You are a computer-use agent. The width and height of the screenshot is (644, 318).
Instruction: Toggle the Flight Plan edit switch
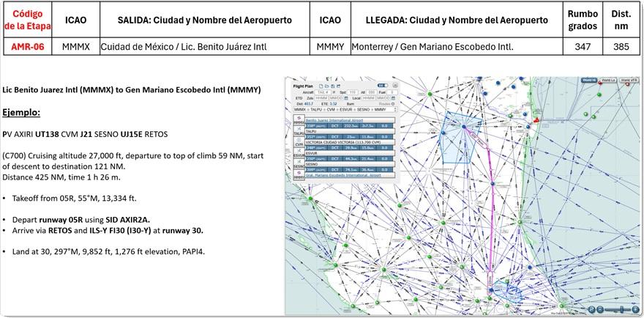tap(382, 85)
